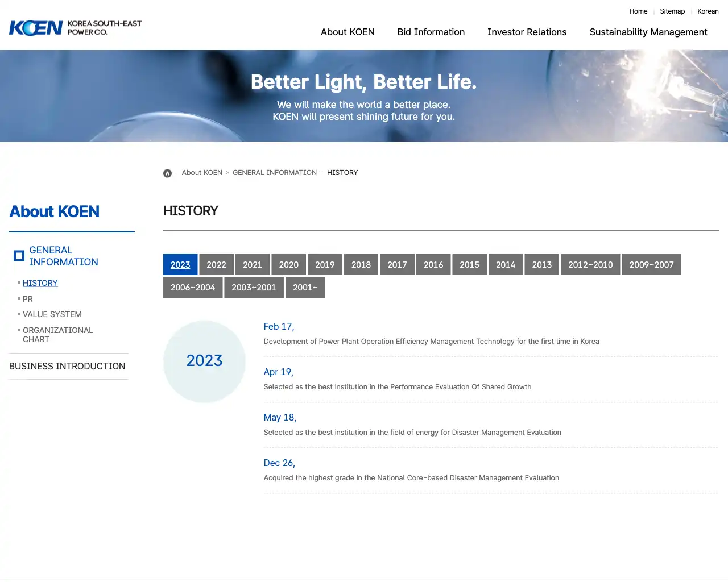The height and width of the screenshot is (582, 728).
Task: Open the Sitemap page
Action: (672, 11)
